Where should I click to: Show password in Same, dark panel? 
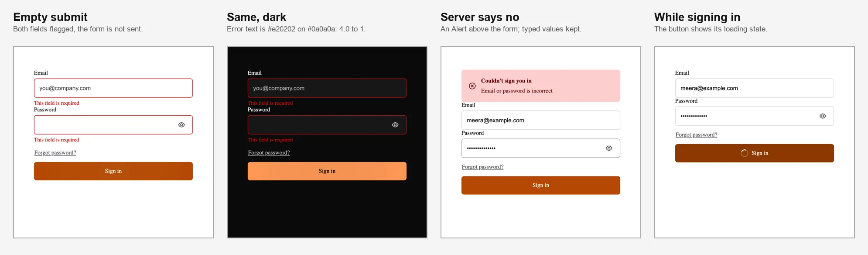pyautogui.click(x=395, y=125)
